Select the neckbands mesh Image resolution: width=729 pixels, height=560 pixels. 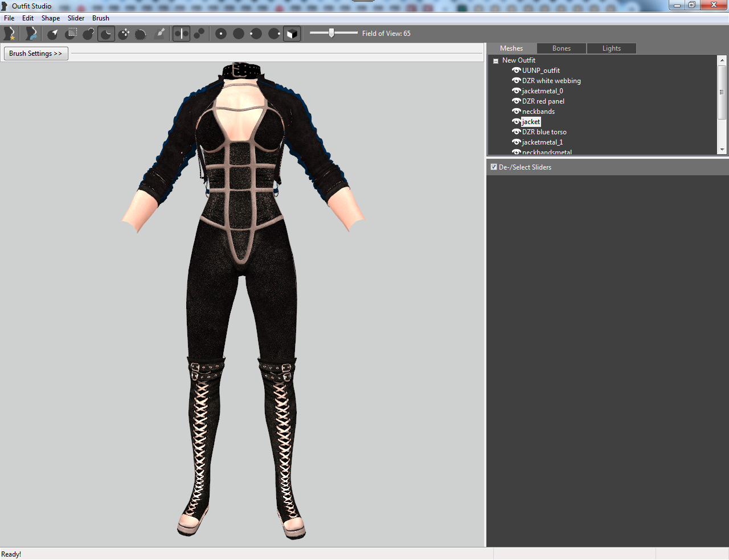[x=538, y=112]
